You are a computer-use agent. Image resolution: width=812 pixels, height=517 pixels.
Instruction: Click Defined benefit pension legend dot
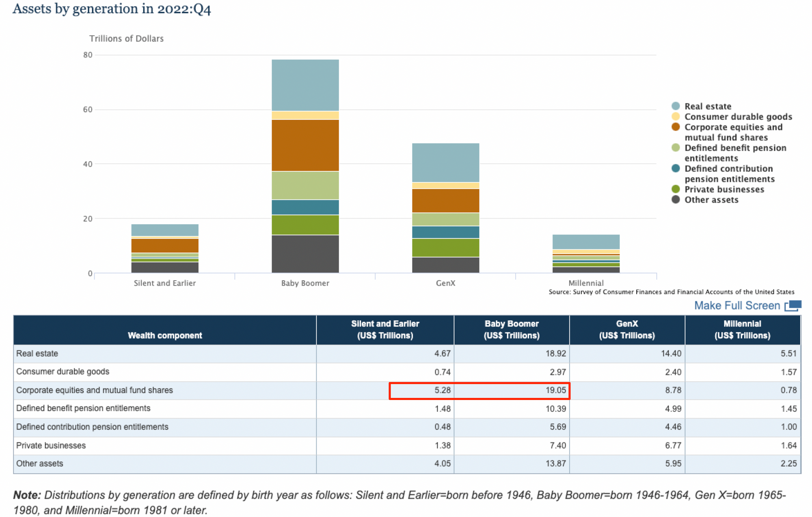coord(676,148)
